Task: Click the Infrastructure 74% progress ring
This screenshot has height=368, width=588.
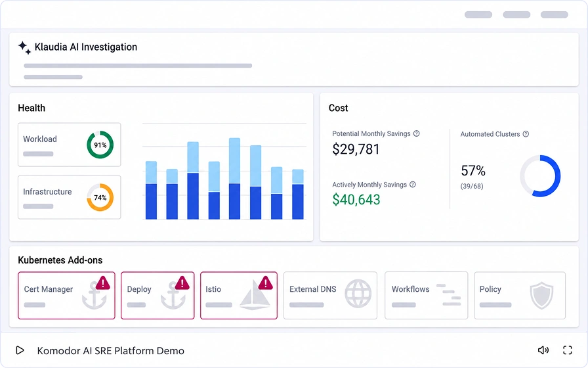Action: (x=100, y=197)
